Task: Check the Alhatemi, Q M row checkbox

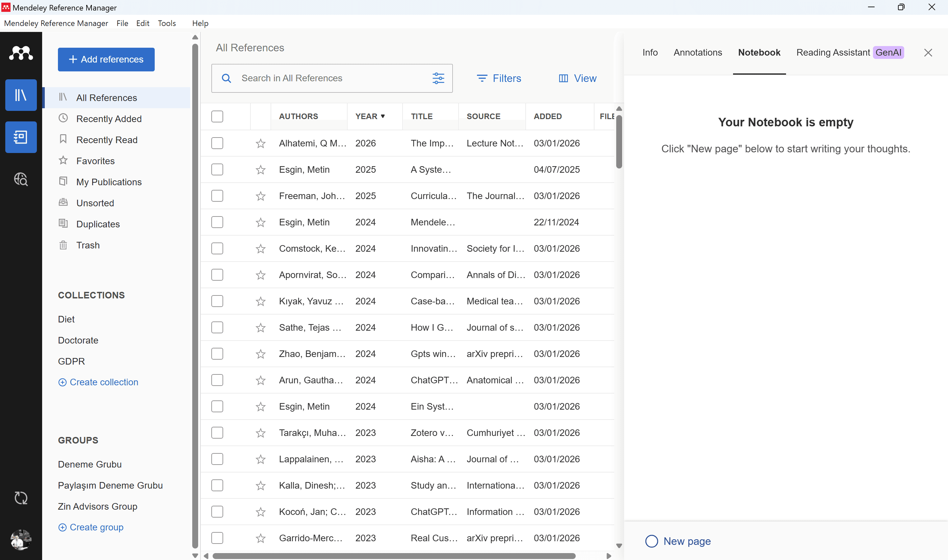Action: pos(217,143)
